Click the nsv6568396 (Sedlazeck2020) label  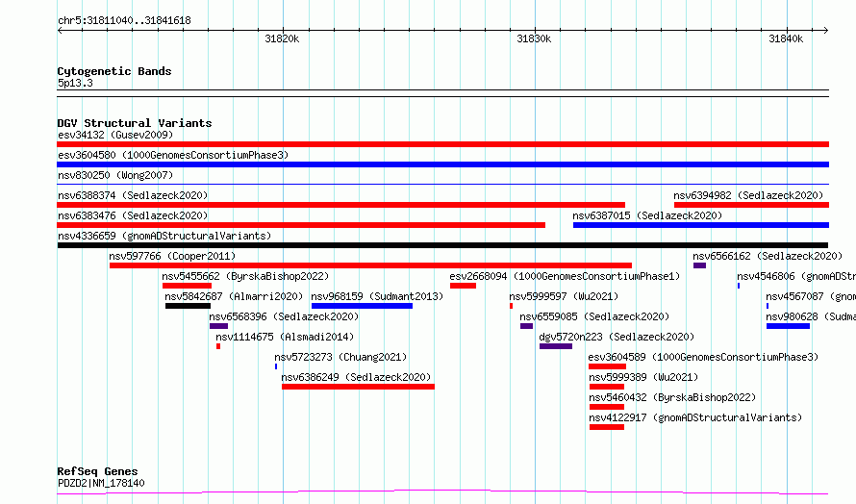pyautogui.click(x=284, y=316)
